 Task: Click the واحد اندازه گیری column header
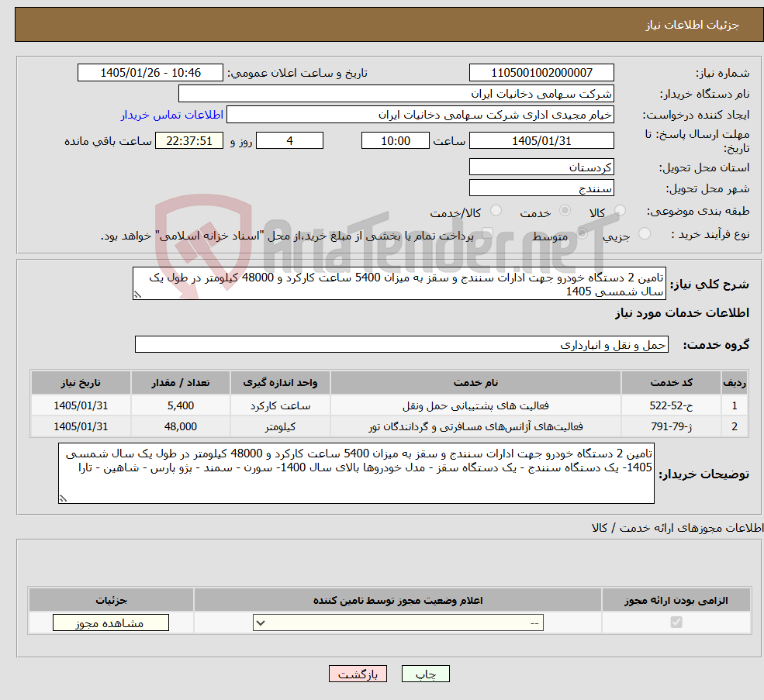click(280, 382)
